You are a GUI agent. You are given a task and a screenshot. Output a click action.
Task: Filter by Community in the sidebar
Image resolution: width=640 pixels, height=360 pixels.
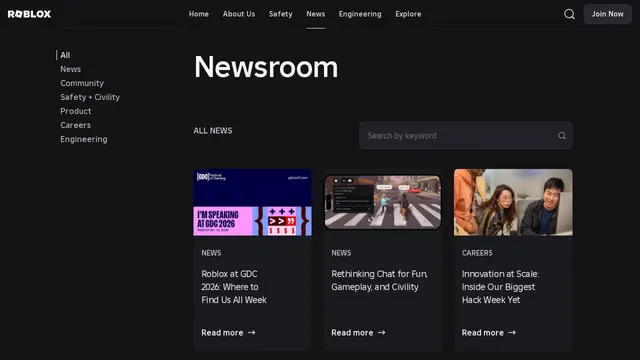(82, 83)
